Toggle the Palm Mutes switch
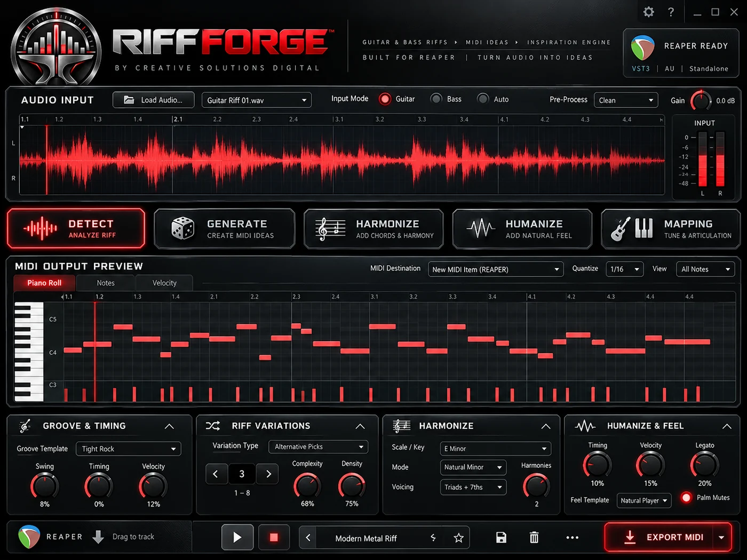The width and height of the screenshot is (747, 560). coord(687,498)
